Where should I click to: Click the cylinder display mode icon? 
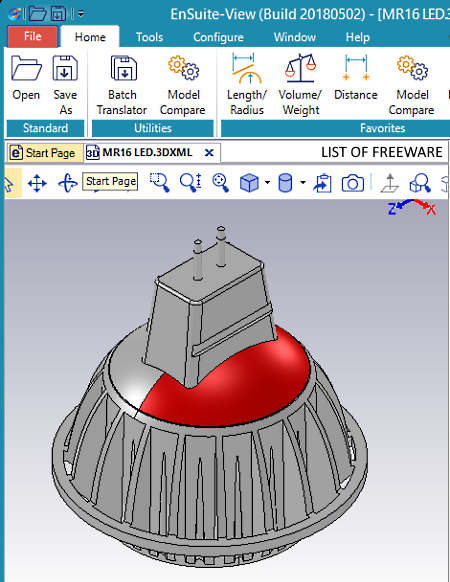pos(285,183)
